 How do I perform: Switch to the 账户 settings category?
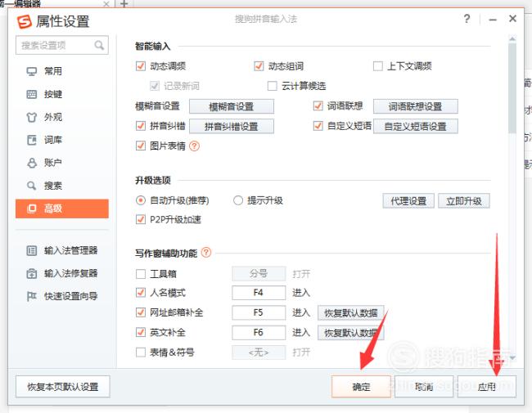point(62,163)
